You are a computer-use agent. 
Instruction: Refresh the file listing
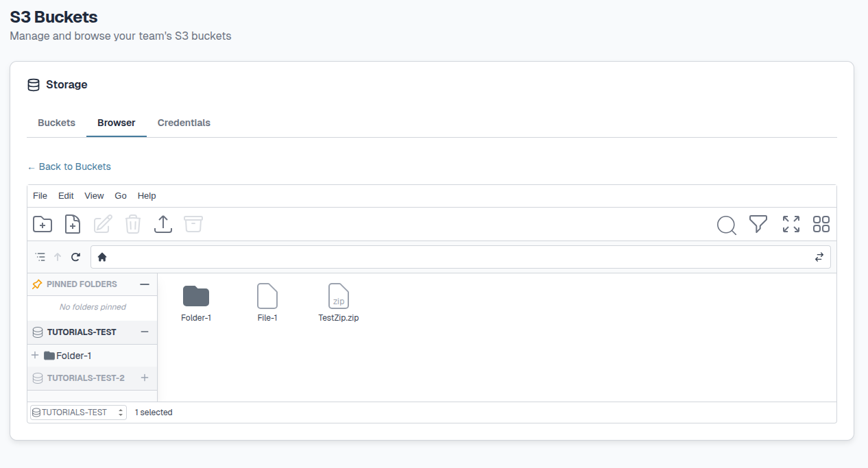[x=76, y=257]
